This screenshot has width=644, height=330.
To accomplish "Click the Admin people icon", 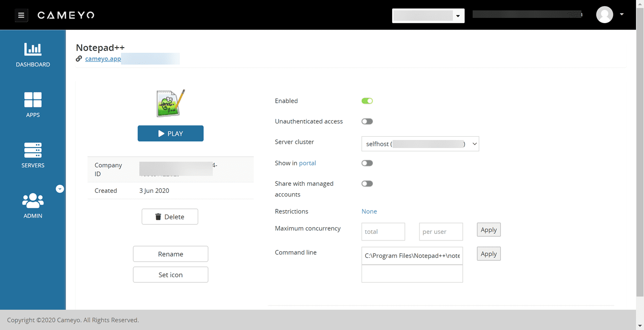I will point(32,201).
